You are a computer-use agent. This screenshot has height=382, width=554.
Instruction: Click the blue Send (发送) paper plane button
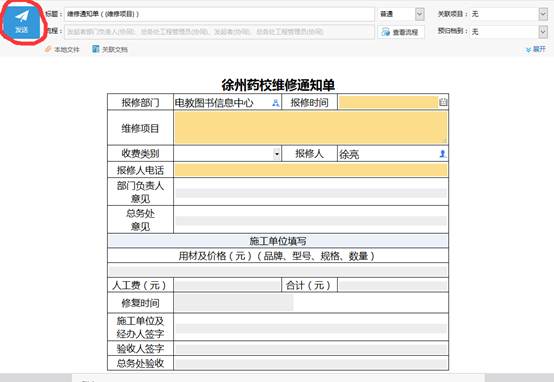click(x=22, y=22)
